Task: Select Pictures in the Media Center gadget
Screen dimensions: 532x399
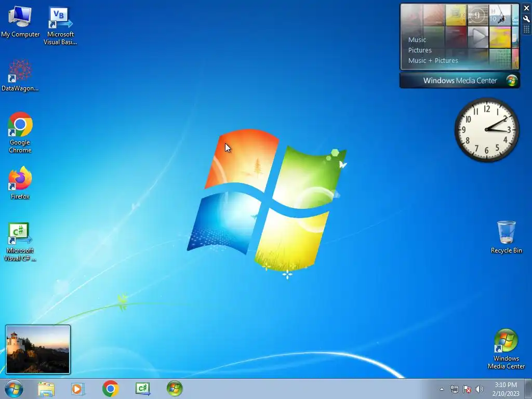Action: (x=420, y=50)
